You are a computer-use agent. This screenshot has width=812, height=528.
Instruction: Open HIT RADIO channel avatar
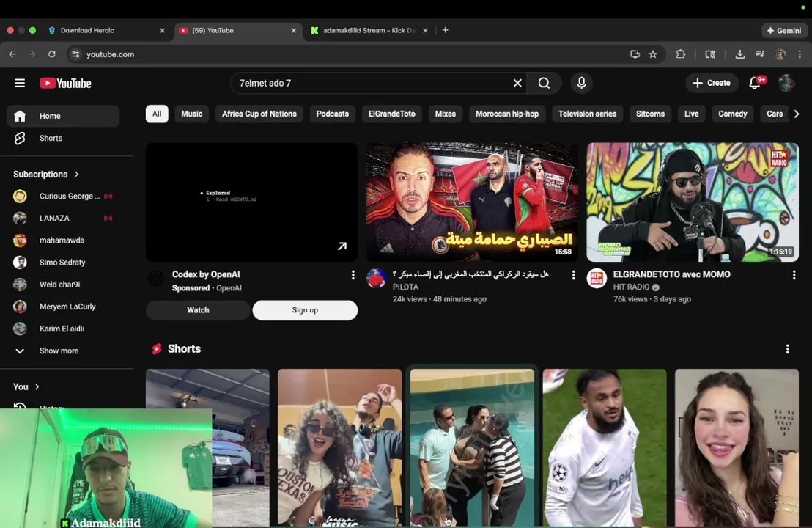coord(597,278)
